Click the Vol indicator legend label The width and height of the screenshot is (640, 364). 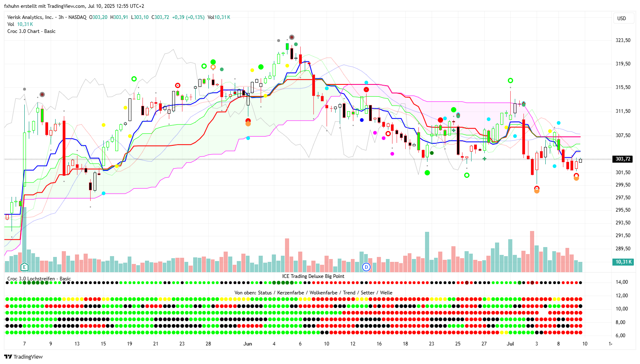[x=11, y=24]
